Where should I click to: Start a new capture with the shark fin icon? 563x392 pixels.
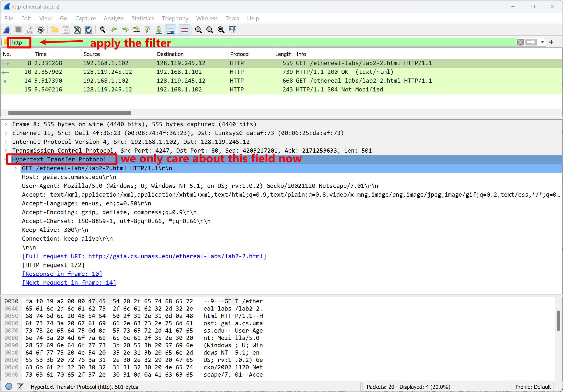[7, 30]
